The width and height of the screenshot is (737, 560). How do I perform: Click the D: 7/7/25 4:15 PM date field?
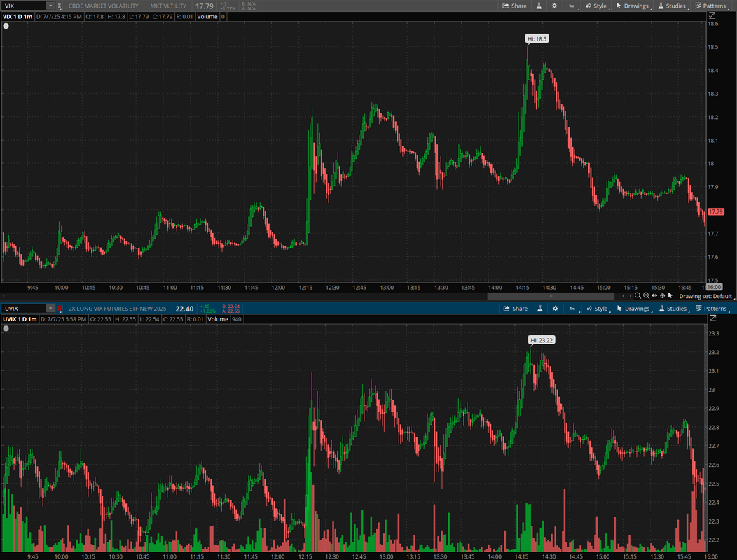[60, 16]
